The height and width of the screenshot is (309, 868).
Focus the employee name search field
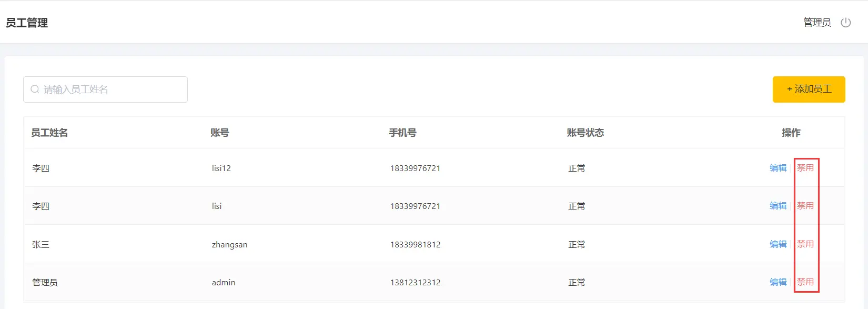coord(105,89)
